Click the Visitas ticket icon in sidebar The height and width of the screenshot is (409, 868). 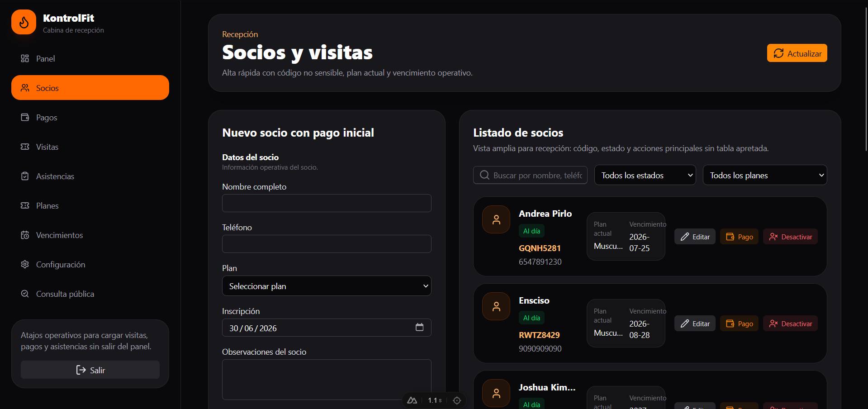(25, 147)
